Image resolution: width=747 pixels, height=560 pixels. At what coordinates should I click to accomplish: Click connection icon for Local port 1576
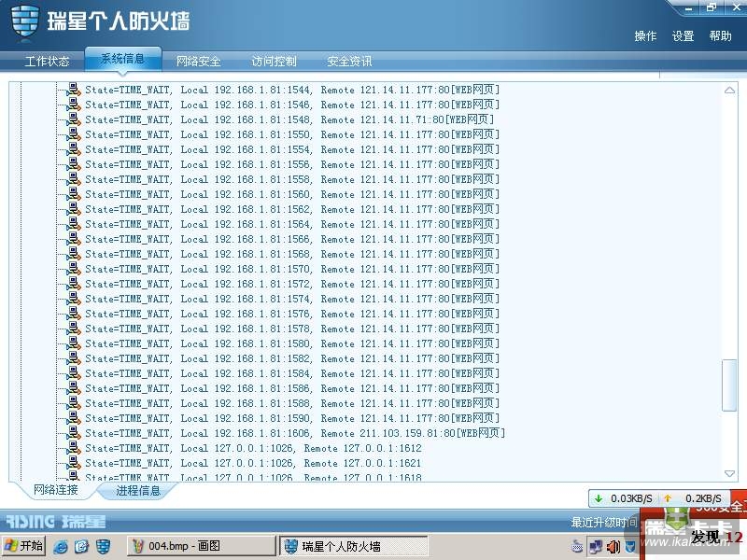(74, 313)
